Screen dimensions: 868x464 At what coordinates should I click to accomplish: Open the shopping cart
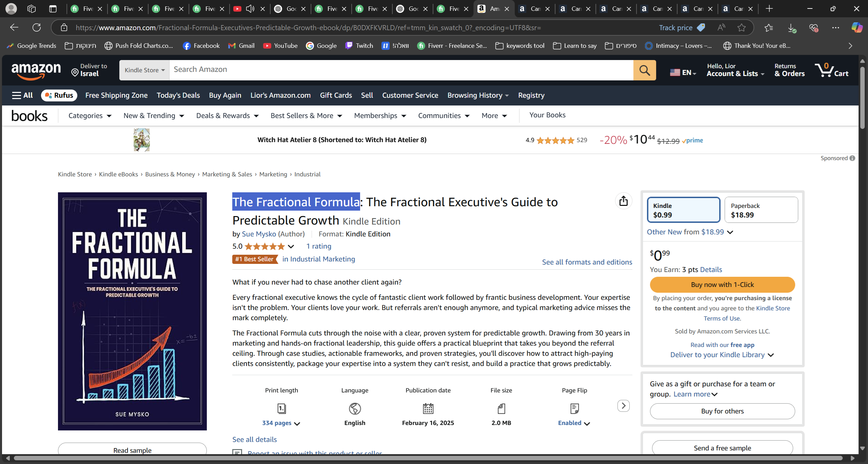coord(832,70)
